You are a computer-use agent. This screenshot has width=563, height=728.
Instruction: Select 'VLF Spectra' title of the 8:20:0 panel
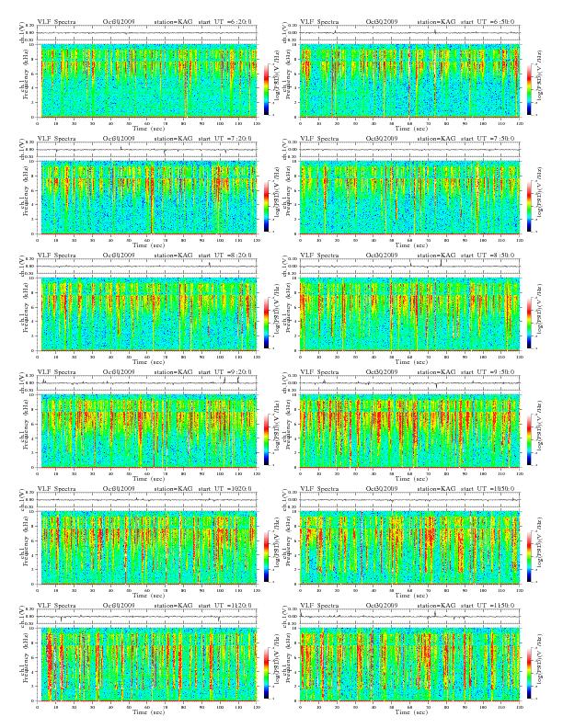click(x=56, y=256)
